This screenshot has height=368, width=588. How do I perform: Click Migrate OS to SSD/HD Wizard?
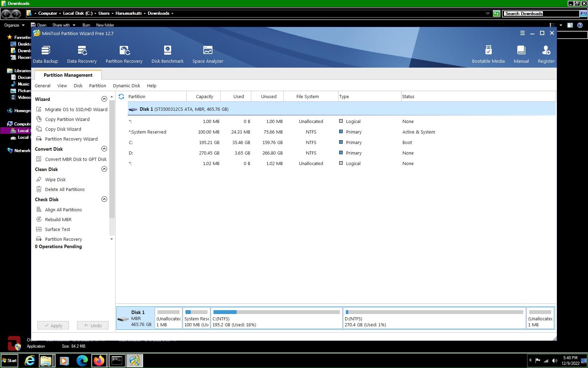click(76, 109)
